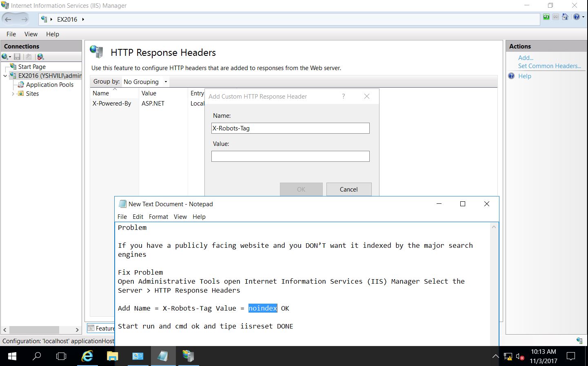
Task: Click the Create New Connection globe icon
Action: pyautogui.click(x=5, y=57)
